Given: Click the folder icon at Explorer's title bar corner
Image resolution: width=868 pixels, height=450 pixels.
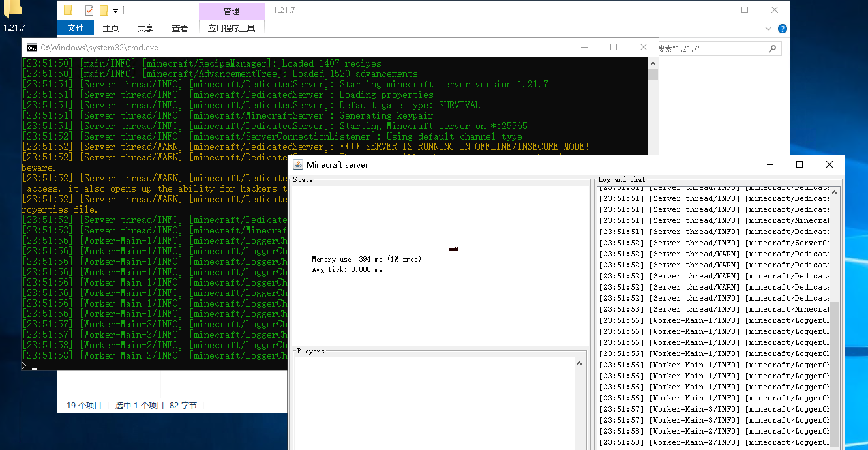Looking at the screenshot, I should pyautogui.click(x=68, y=10).
